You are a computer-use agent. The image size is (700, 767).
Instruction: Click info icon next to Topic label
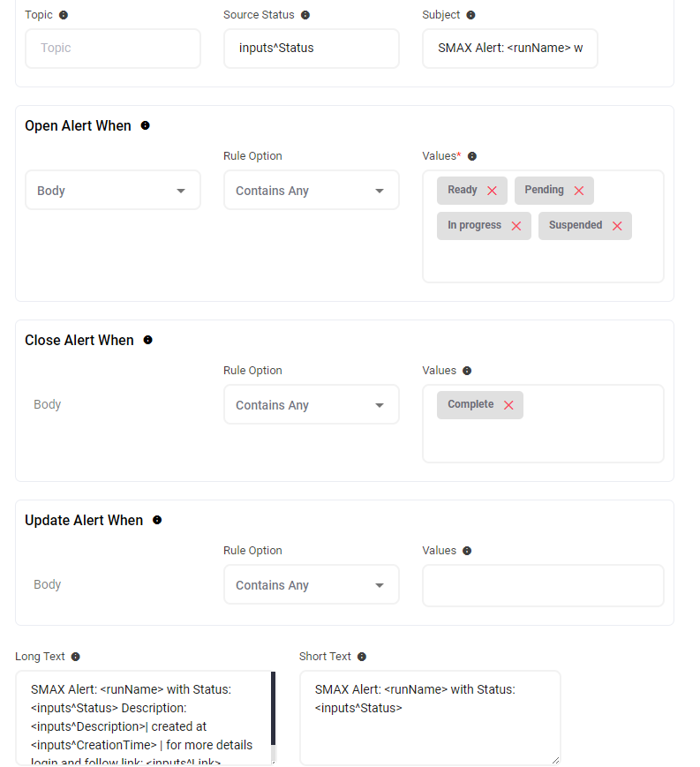[63, 15]
